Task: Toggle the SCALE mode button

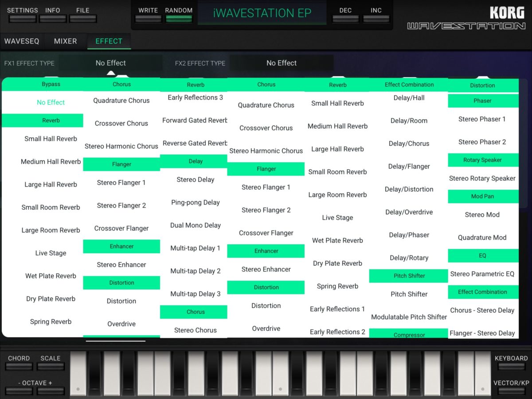Action: click(51, 366)
